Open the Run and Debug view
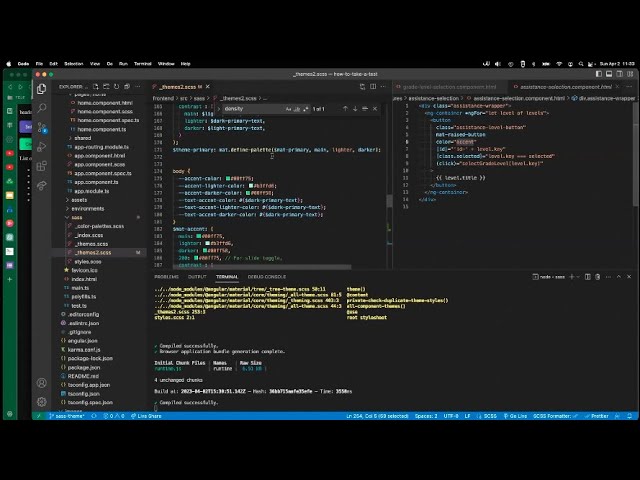 (42, 147)
